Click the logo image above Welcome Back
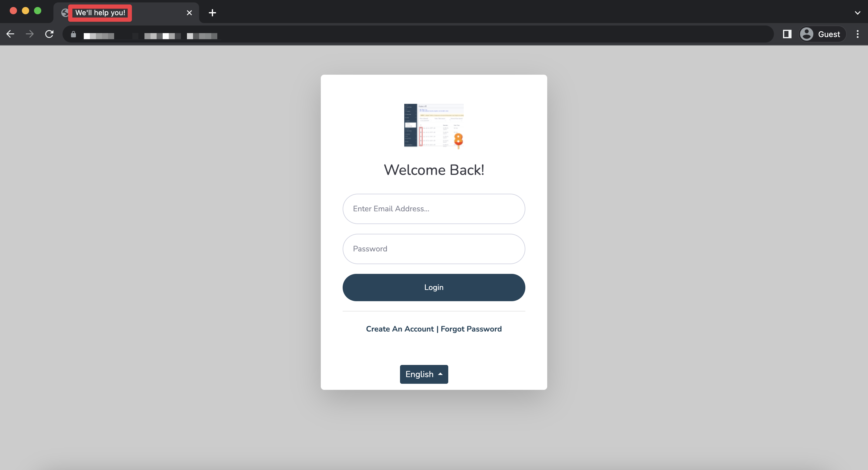This screenshot has width=868, height=470. coord(434,126)
